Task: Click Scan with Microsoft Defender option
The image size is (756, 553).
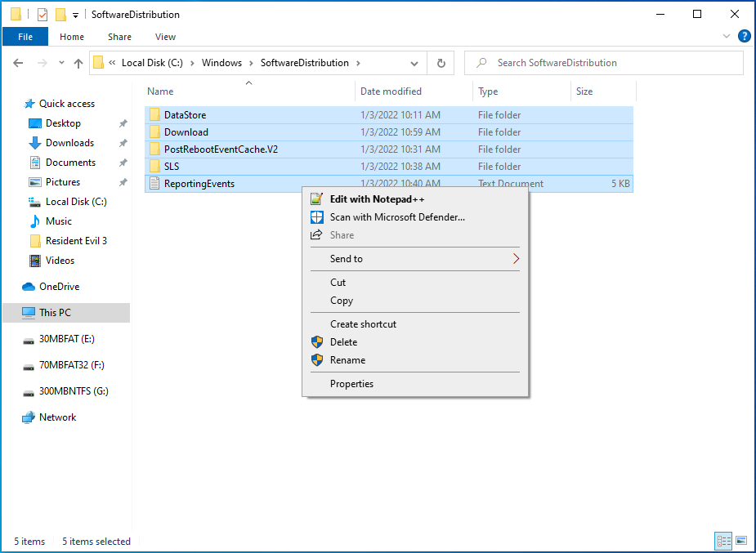Action: [x=397, y=217]
